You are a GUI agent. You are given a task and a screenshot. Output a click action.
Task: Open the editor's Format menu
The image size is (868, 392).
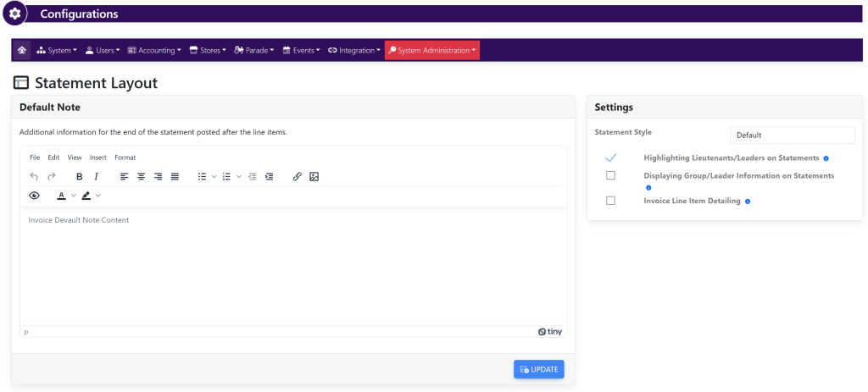tap(125, 157)
